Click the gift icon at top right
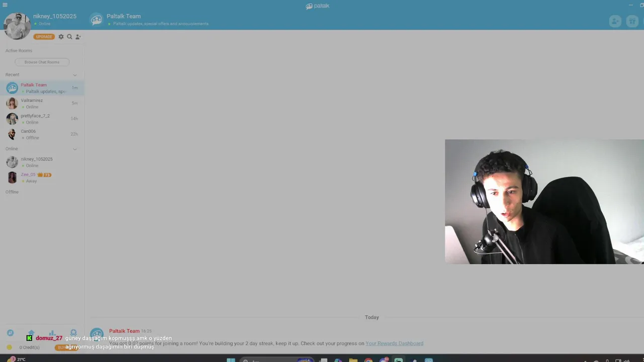This screenshot has width=644, height=362. pos(632,21)
